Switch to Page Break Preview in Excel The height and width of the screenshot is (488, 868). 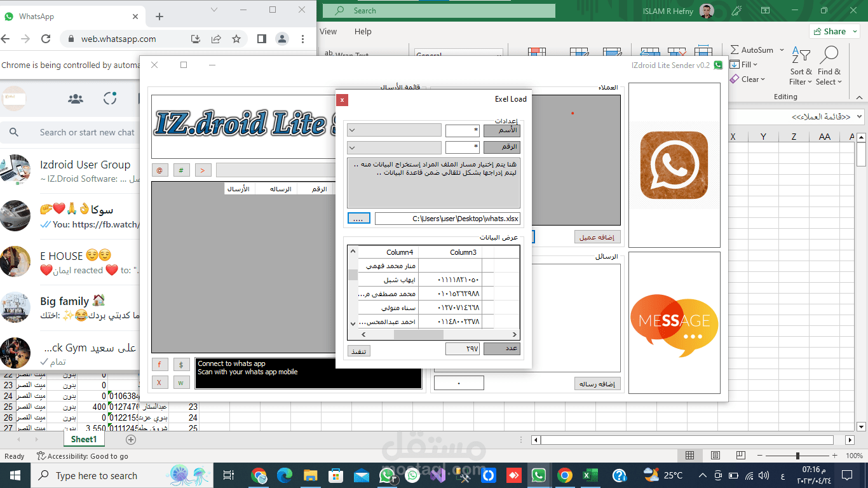click(x=740, y=456)
